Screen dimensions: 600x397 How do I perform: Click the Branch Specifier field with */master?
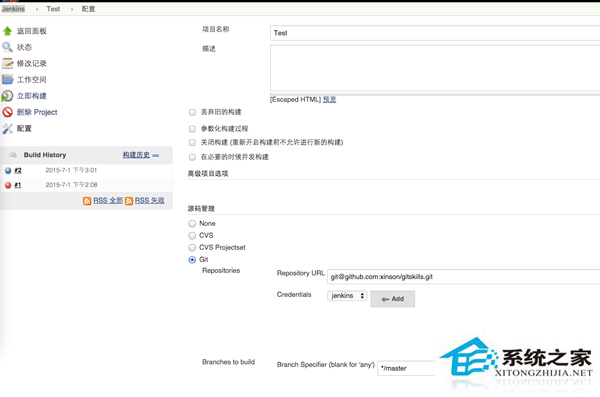coord(406,368)
